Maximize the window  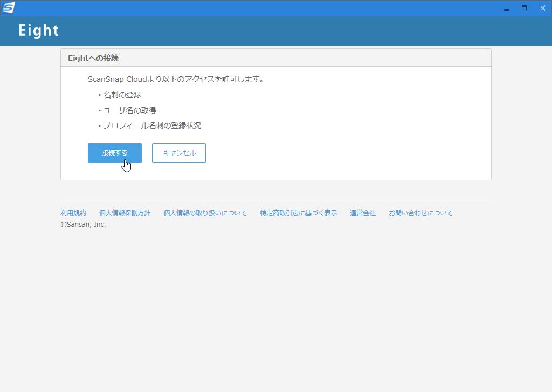pos(524,8)
